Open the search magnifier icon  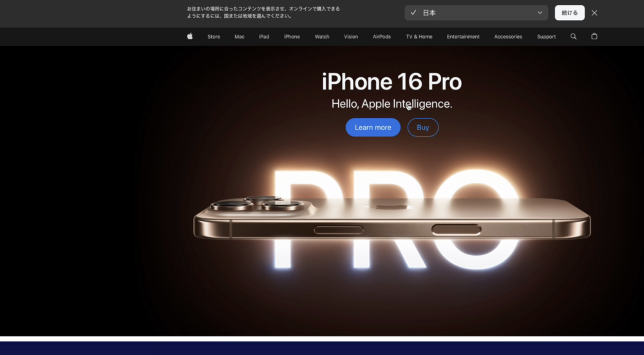pyautogui.click(x=573, y=37)
